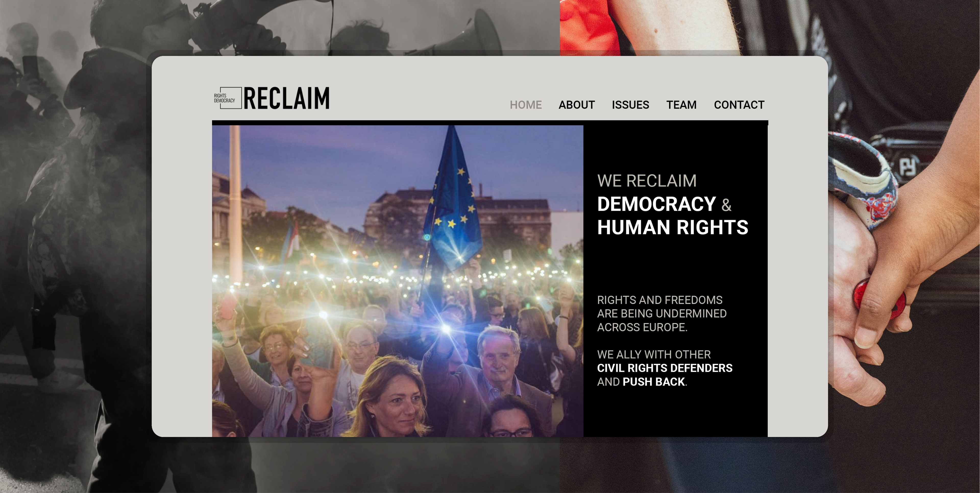Screen dimensions: 980x493
Task: Click the ACROSS EUROPE text line
Action: click(x=642, y=327)
